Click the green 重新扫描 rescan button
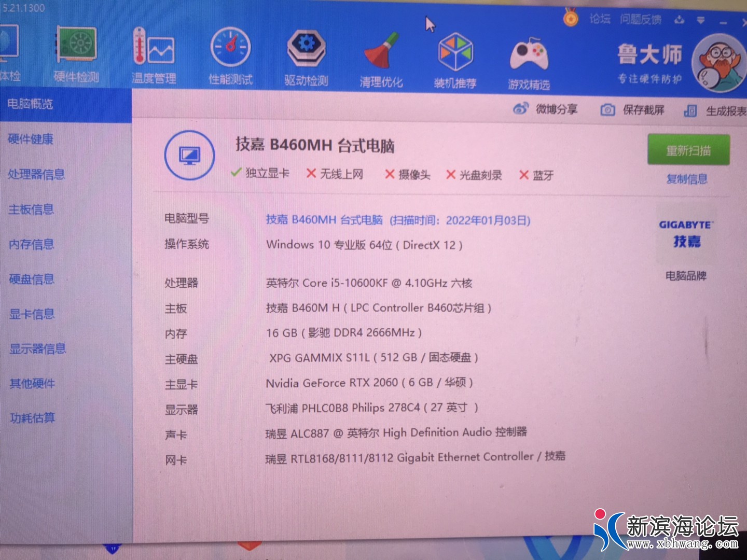Screen dimensions: 747x560 688,150
